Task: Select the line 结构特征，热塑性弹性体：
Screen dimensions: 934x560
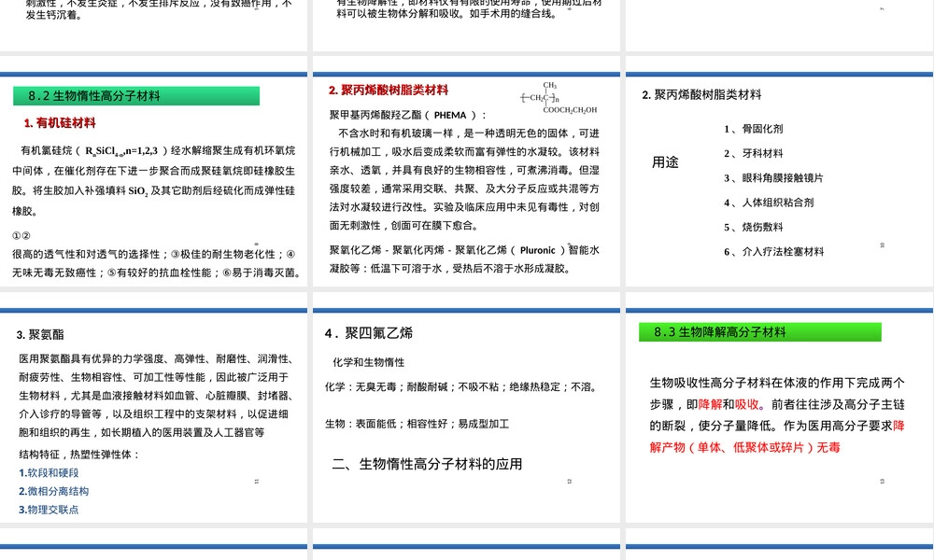Action: [x=79, y=455]
